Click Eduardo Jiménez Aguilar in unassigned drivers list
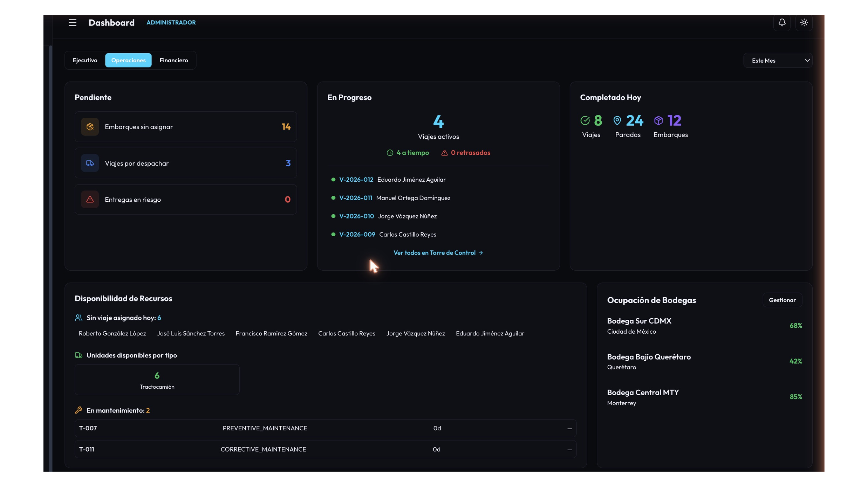 point(490,333)
